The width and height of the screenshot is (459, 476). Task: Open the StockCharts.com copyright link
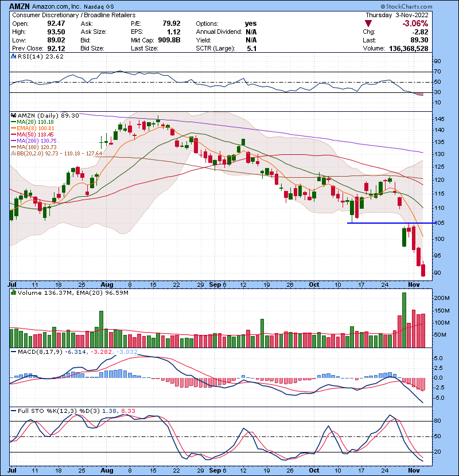pos(406,6)
